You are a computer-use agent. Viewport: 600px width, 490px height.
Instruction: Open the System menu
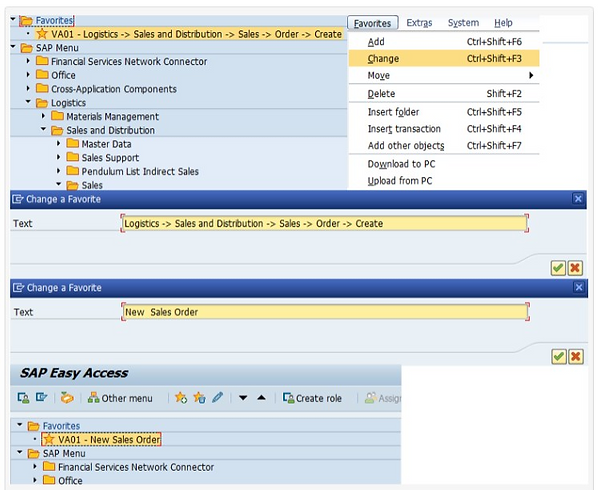pos(463,23)
